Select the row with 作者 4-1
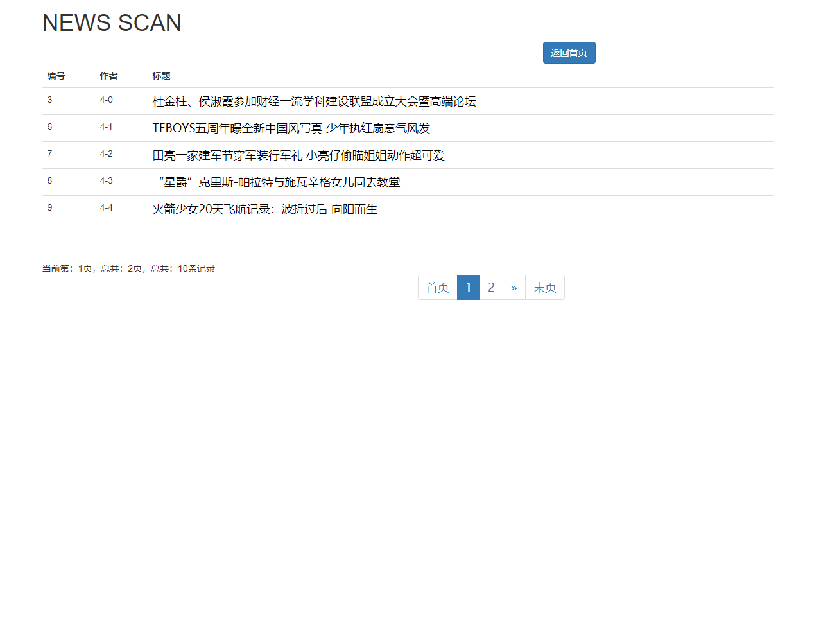 click(x=106, y=126)
